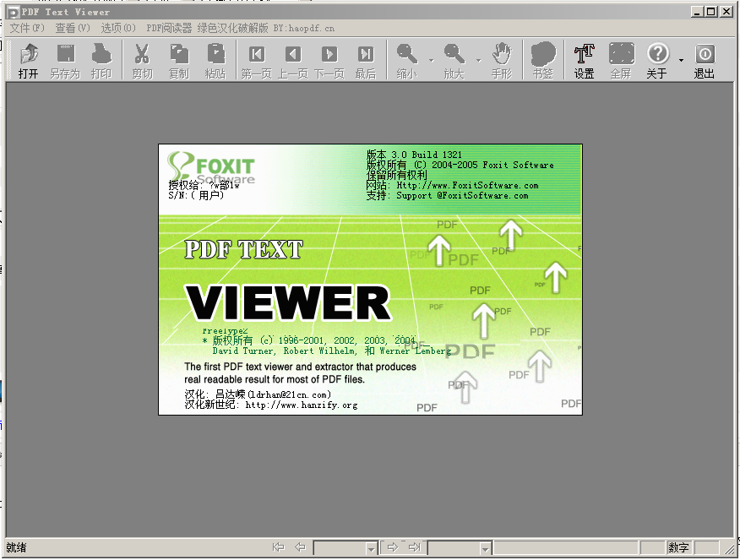
Task: Click the 粘贴 paste toolbar icon
Action: tap(215, 60)
